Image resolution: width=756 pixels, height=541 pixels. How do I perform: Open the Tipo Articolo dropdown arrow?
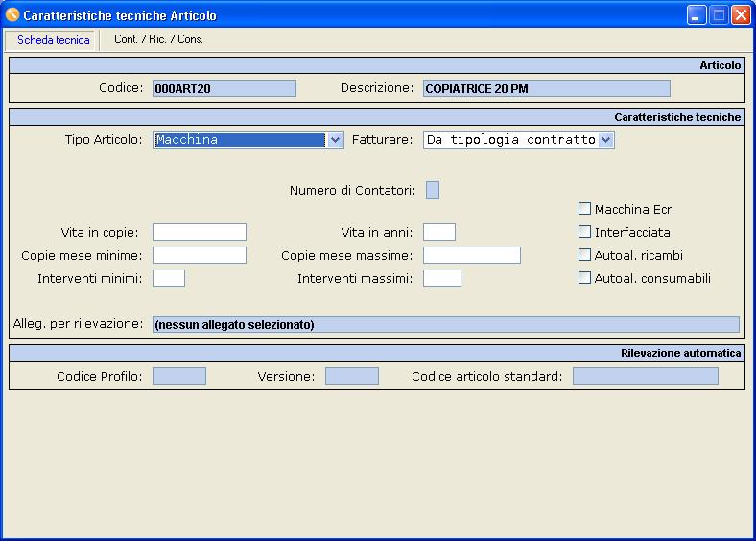[335, 140]
